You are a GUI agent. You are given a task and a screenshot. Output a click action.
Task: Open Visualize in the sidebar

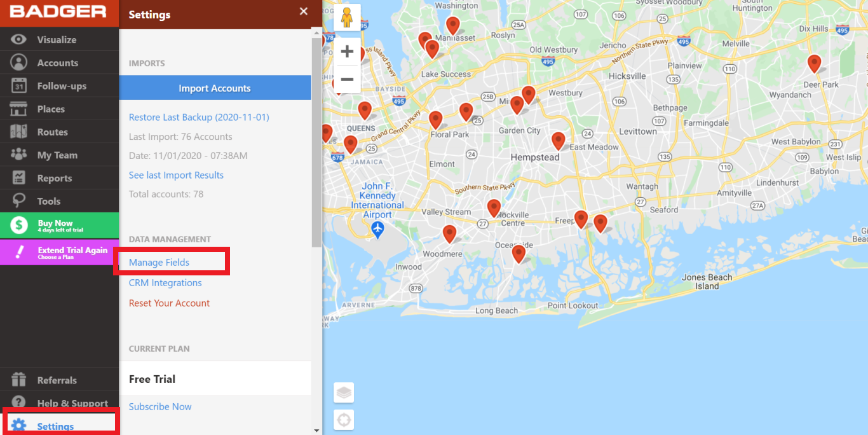click(x=59, y=39)
